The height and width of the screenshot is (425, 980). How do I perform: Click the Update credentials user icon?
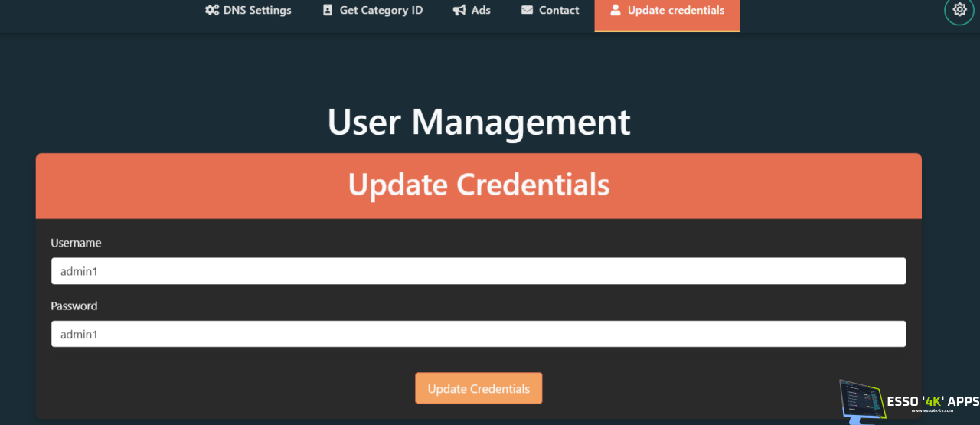[x=615, y=11]
